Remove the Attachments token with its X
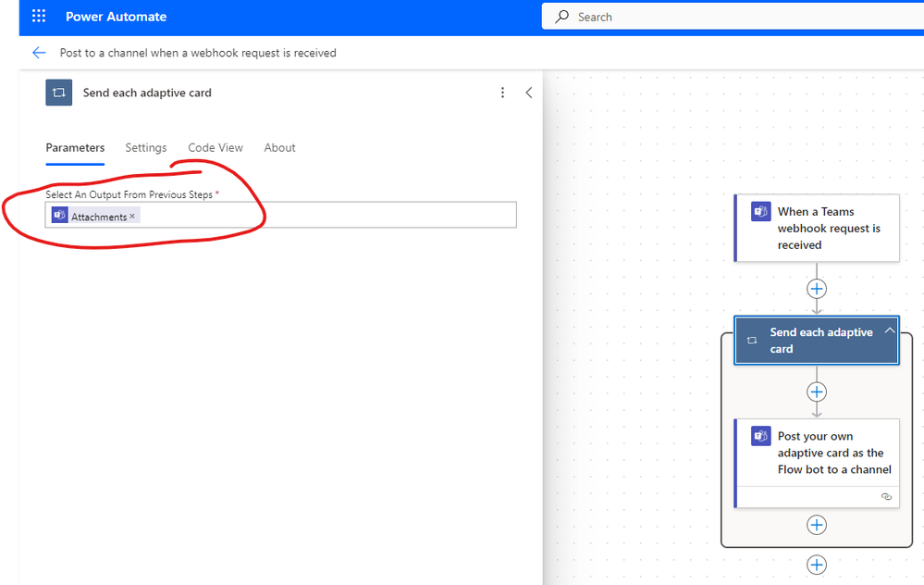 [x=132, y=216]
